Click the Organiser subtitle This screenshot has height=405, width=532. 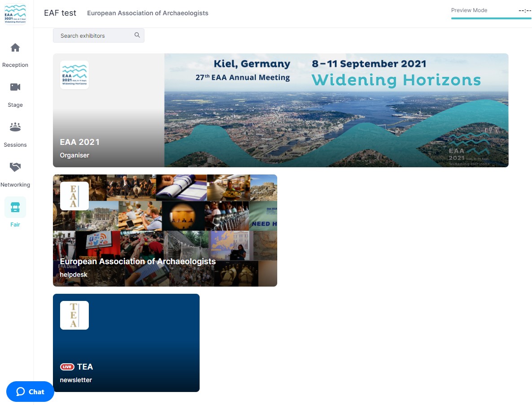74,155
